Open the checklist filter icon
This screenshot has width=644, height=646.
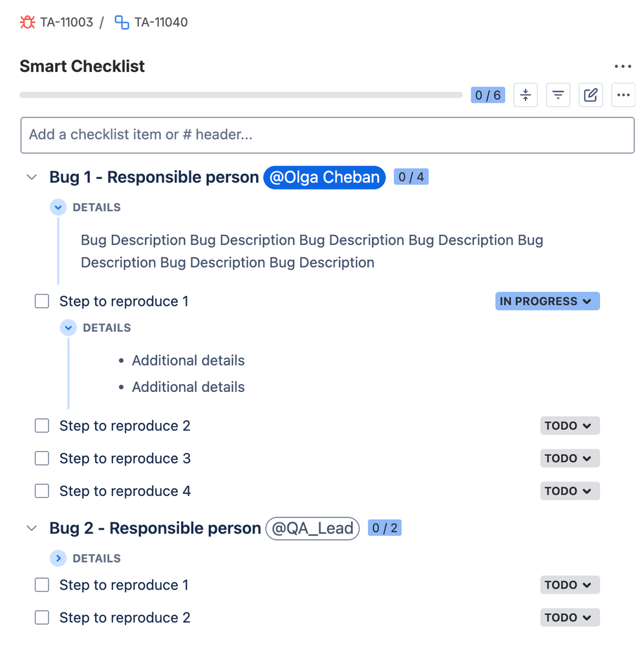(557, 94)
